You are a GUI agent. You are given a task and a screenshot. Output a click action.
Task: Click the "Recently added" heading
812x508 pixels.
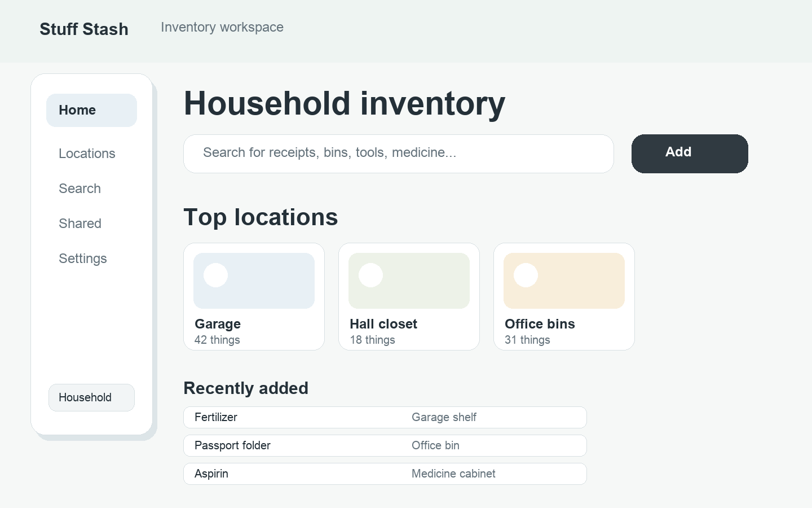[246, 388]
